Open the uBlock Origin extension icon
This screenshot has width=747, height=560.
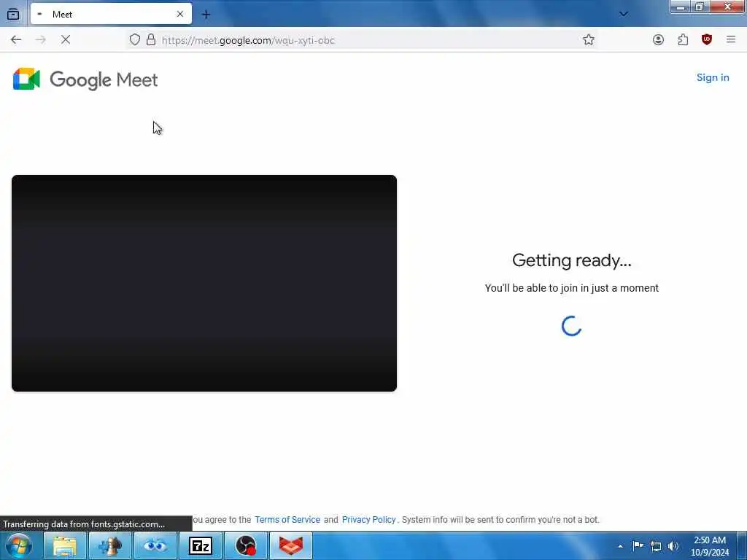(x=707, y=40)
